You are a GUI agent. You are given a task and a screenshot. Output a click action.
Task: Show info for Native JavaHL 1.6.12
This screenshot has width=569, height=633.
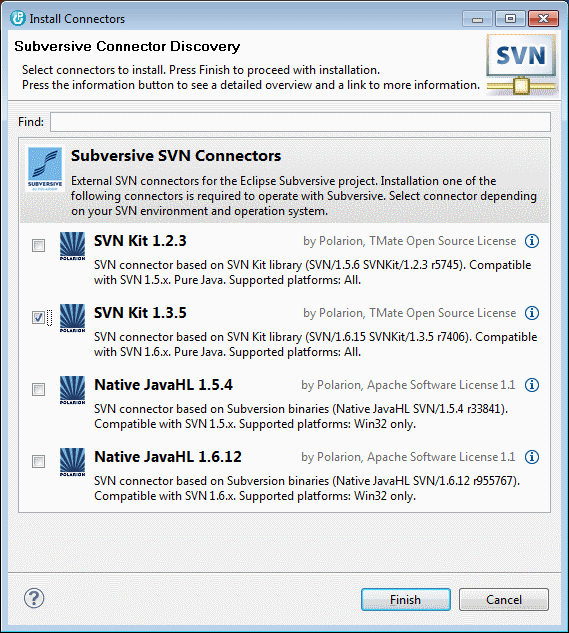531,457
